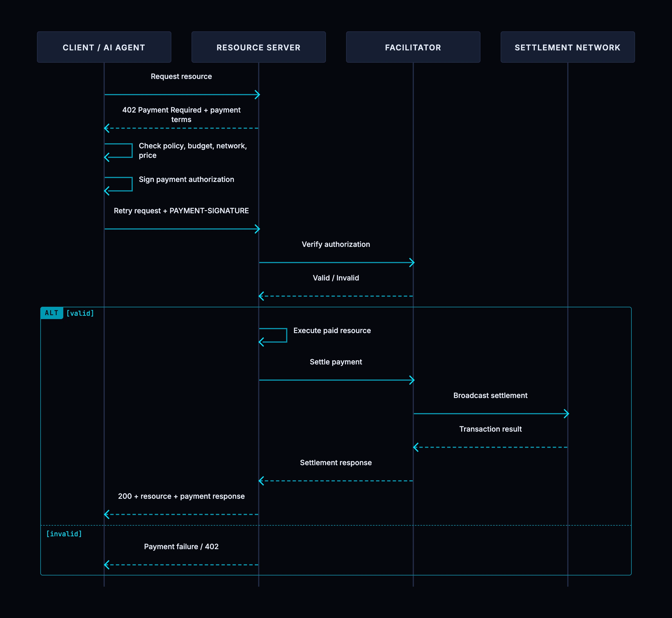The height and width of the screenshot is (618, 672).
Task: Select 'Execute paid resource' label
Action: 332,331
